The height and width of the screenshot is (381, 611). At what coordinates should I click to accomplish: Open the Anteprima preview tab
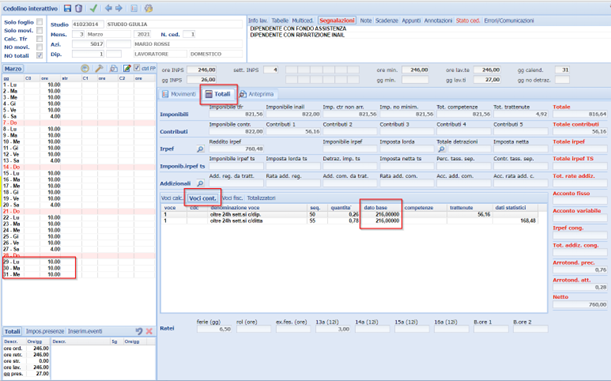point(257,94)
